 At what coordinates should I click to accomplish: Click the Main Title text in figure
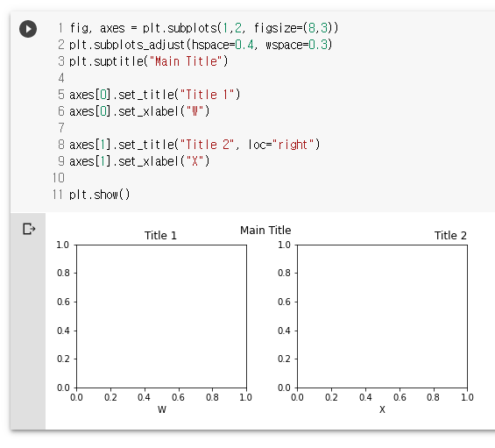[265, 231]
